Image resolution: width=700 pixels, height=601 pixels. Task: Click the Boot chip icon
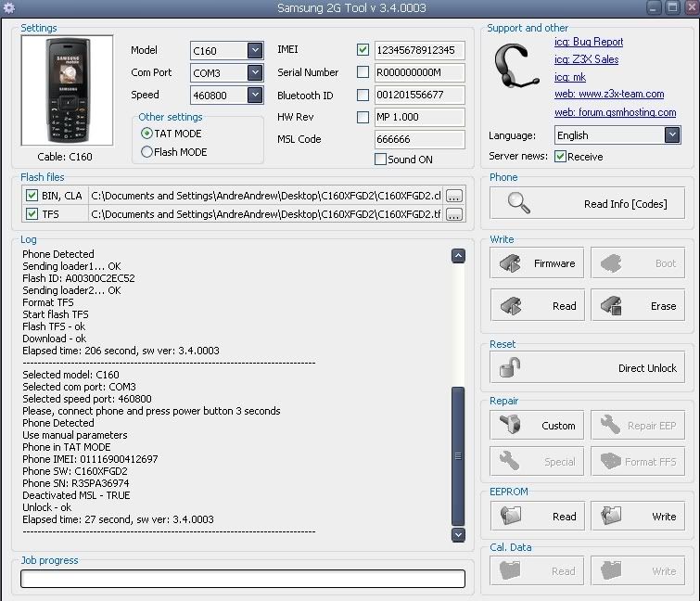(x=611, y=263)
